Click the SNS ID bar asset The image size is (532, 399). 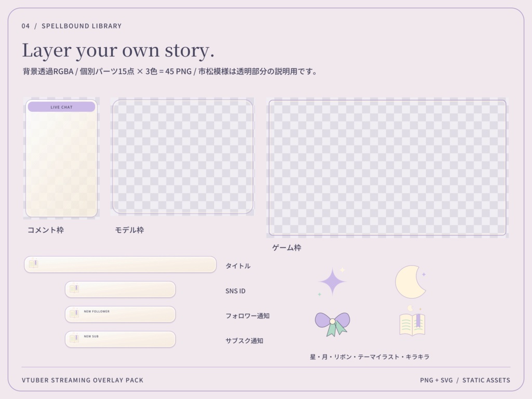pos(120,289)
